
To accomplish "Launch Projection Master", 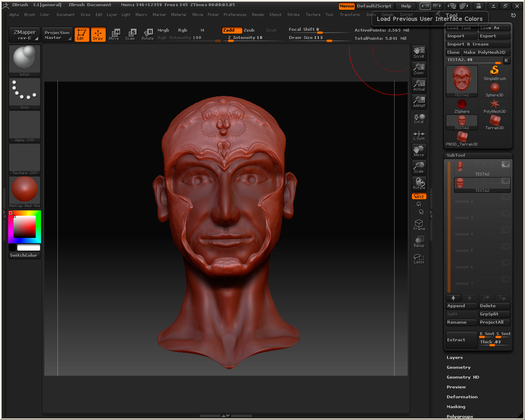I will tap(57, 35).
